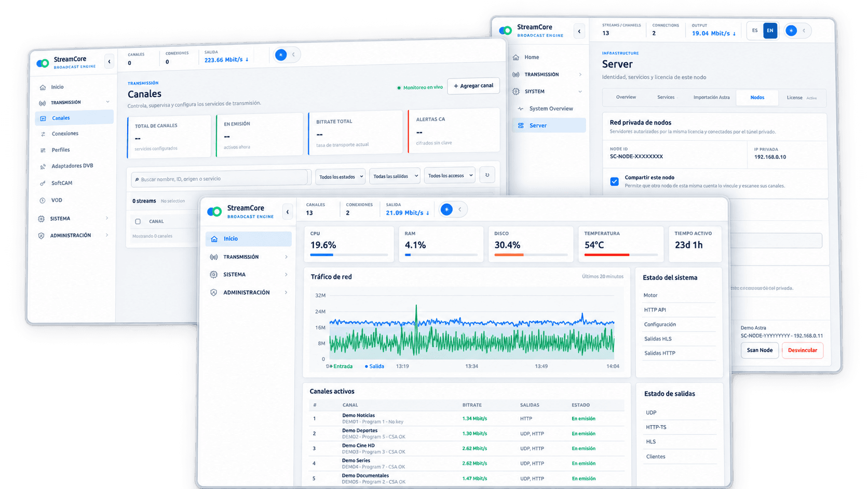This screenshot has height=489, width=868.
Task: Open the Todos los accesos dropdown
Action: [x=450, y=175]
